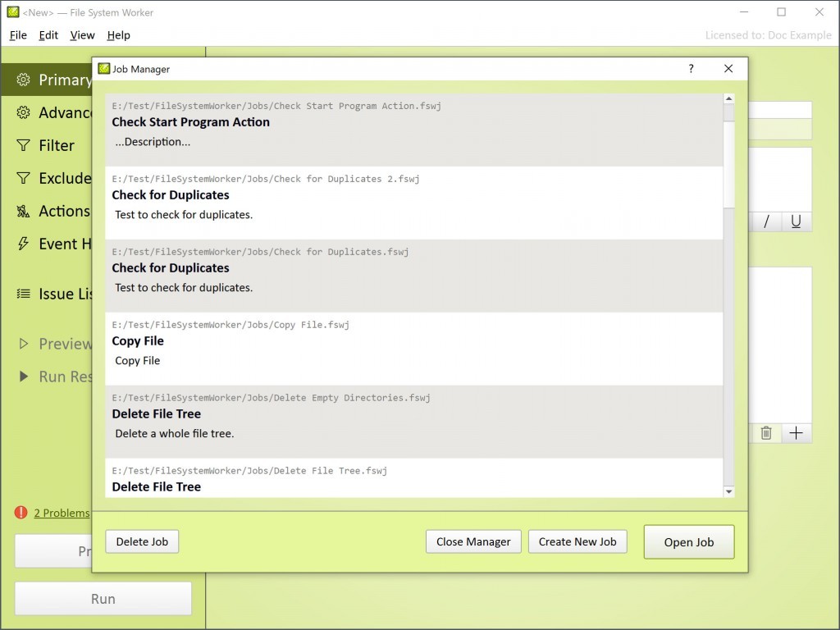Open the File menu
Viewport: 840px width, 630px height.
click(x=18, y=35)
